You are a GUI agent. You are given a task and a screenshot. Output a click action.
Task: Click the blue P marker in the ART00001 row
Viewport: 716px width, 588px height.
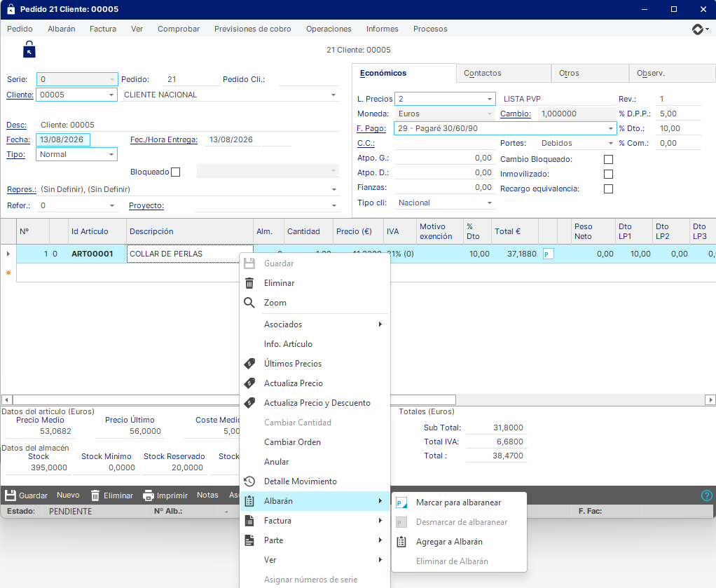548,254
